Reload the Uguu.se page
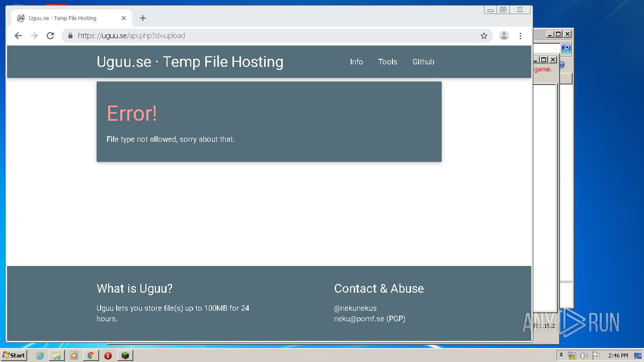 [50, 36]
